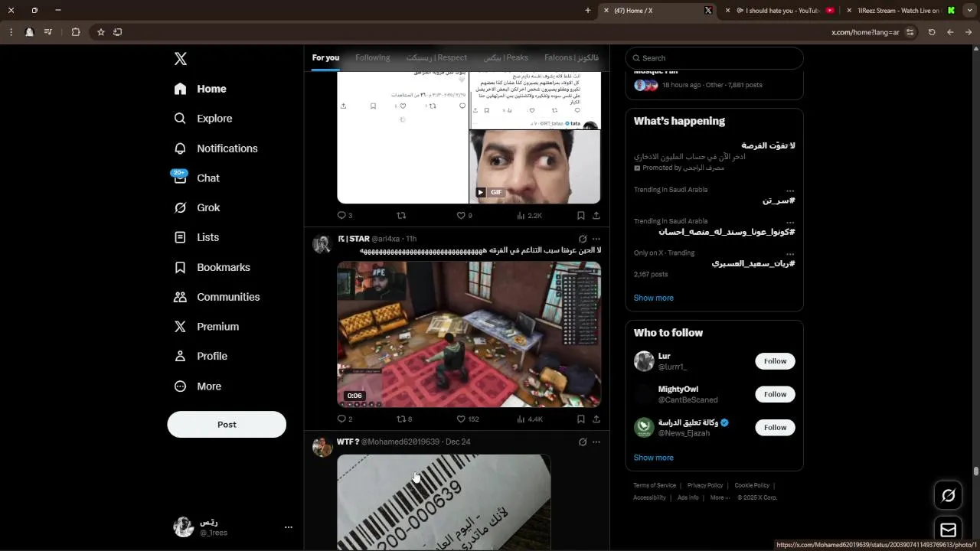Open the browser extensions puzzle icon
980x551 pixels.
(x=76, y=32)
